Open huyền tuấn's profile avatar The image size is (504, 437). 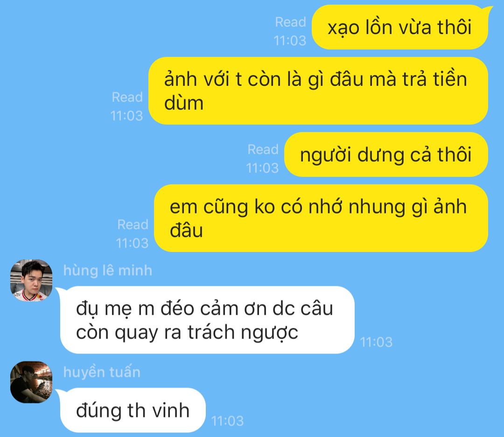(x=31, y=382)
